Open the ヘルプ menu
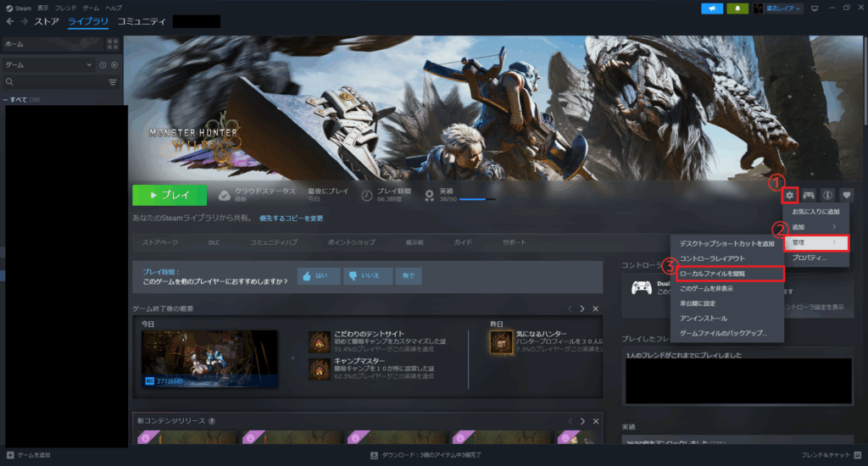This screenshot has width=868, height=466. pyautogui.click(x=114, y=8)
